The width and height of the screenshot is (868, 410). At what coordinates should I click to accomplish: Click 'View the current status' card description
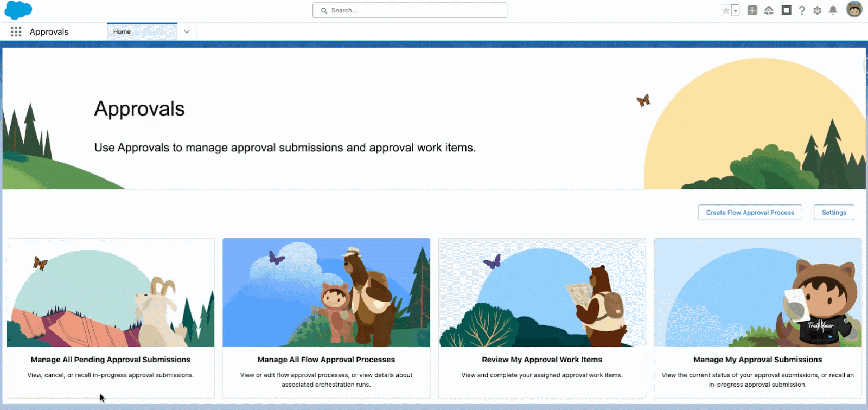758,380
